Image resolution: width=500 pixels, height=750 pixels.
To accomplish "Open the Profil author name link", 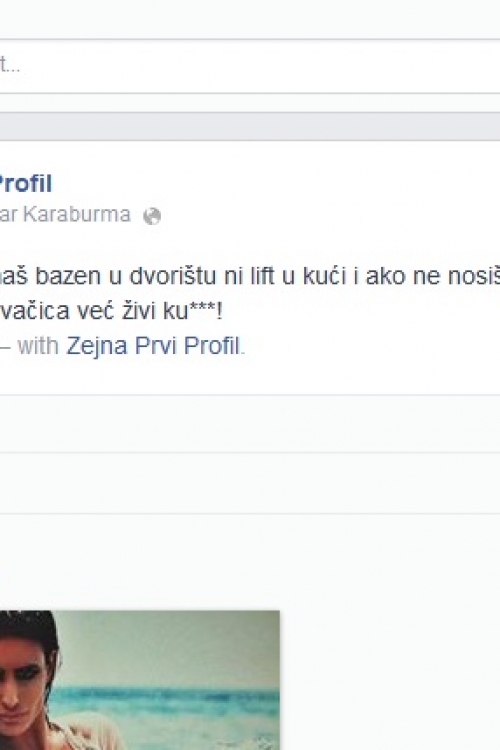I will (x=25, y=184).
